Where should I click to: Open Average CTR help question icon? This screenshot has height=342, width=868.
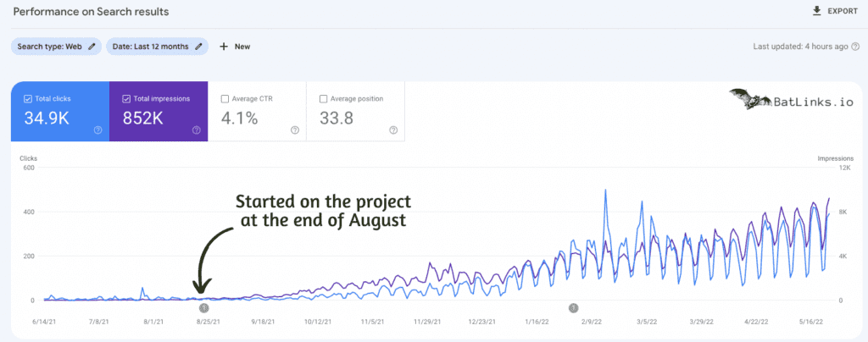(294, 130)
